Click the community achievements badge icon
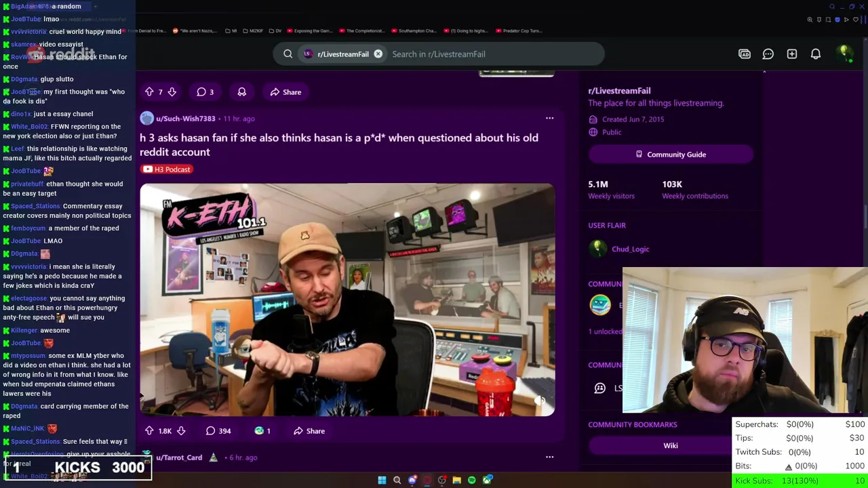The height and width of the screenshot is (488, 868). tap(599, 305)
